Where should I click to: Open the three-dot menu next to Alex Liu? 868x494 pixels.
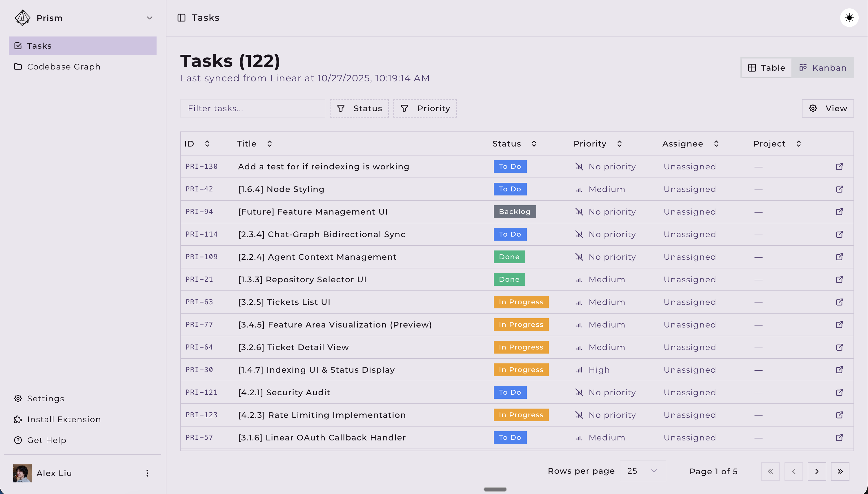(147, 473)
